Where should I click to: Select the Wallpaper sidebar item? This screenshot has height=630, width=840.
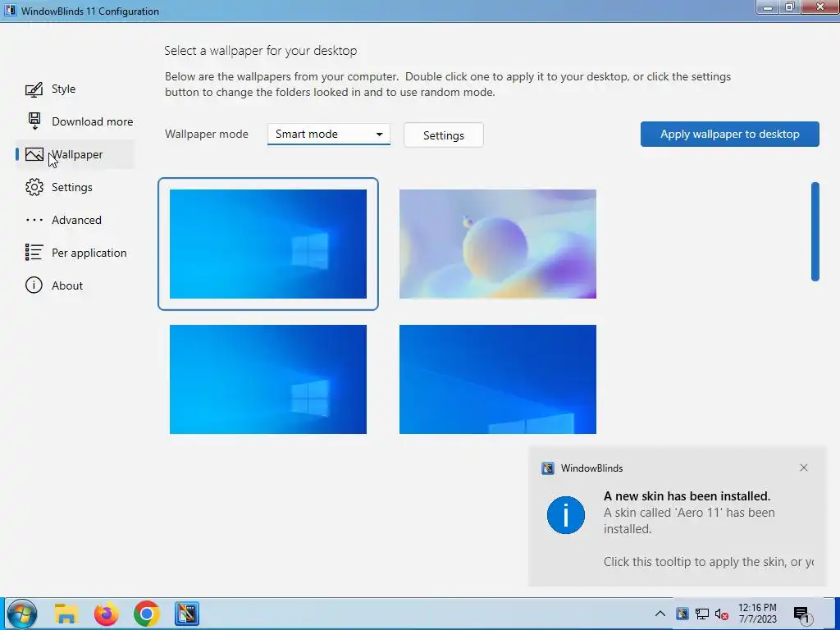click(75, 154)
